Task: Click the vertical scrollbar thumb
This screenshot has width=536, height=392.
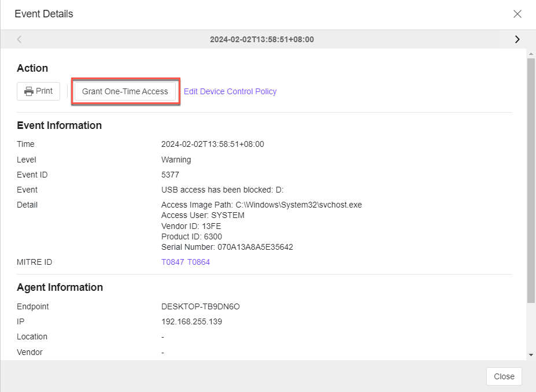Action: click(531, 179)
